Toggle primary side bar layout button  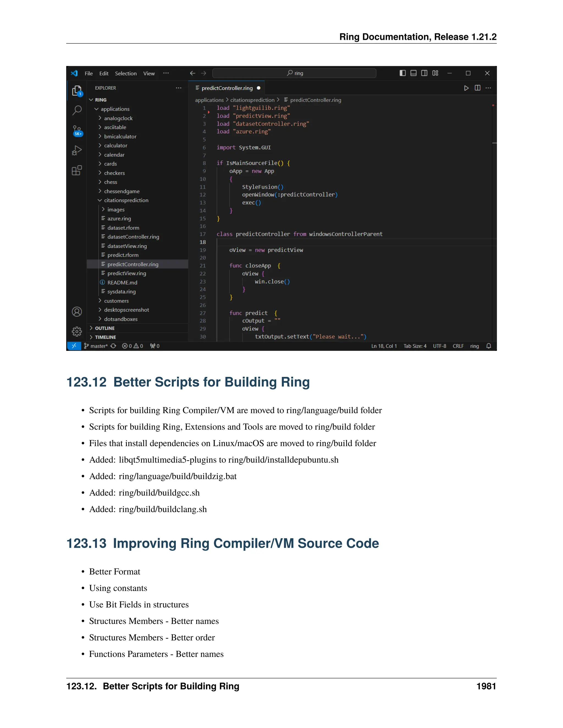(402, 73)
